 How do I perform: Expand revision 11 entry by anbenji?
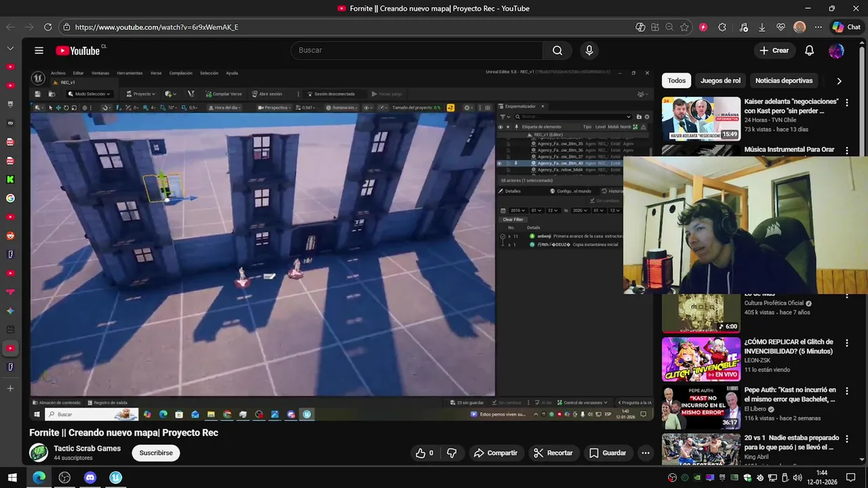[510, 237]
